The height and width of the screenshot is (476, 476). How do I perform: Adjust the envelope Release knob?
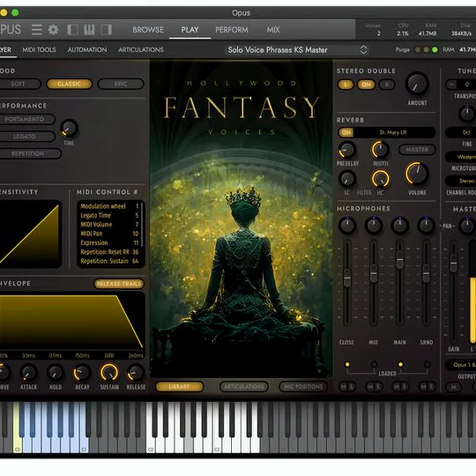pos(136,373)
